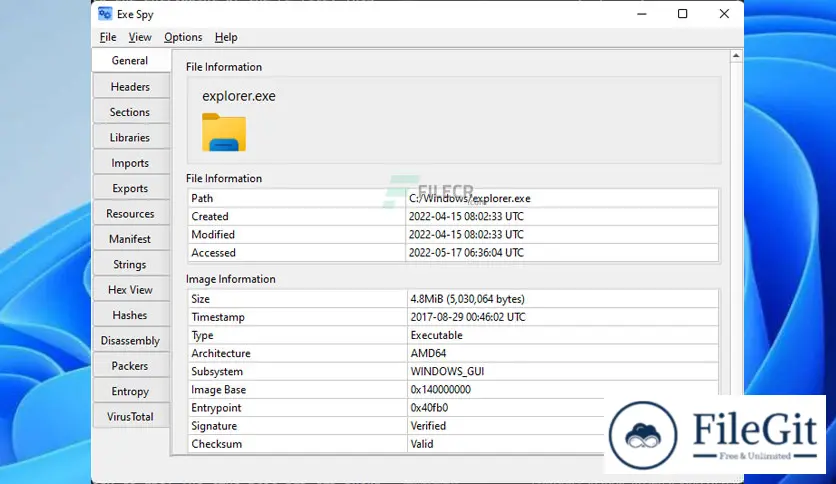836x484 pixels.
Task: Click the Type row label
Action: [202, 335]
